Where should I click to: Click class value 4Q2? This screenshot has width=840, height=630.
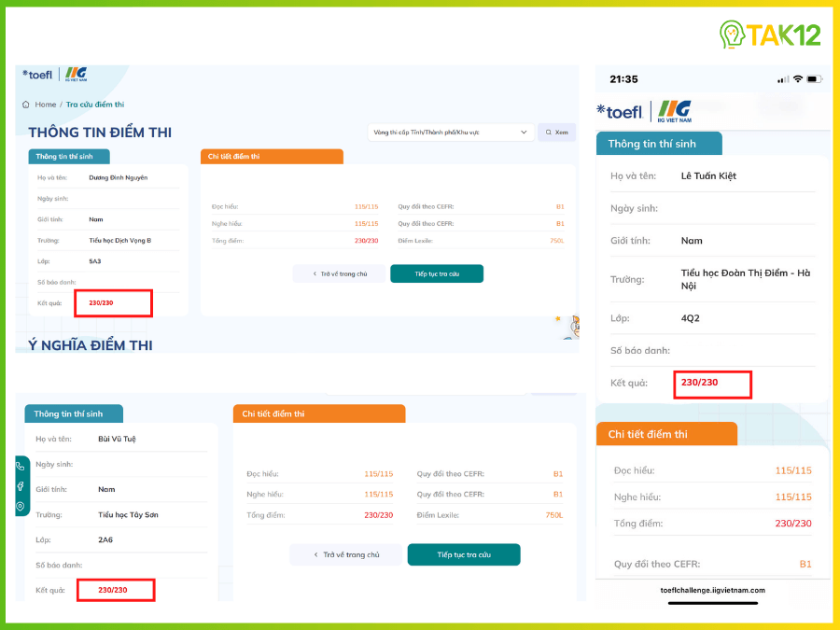pos(690,318)
